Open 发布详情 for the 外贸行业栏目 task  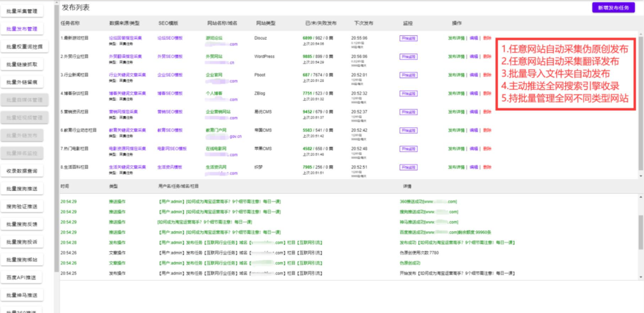[457, 56]
